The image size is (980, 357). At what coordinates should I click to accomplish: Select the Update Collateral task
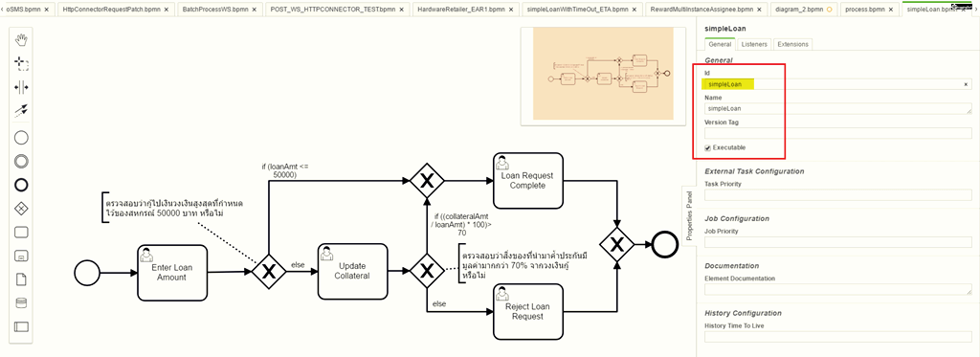[353, 272]
